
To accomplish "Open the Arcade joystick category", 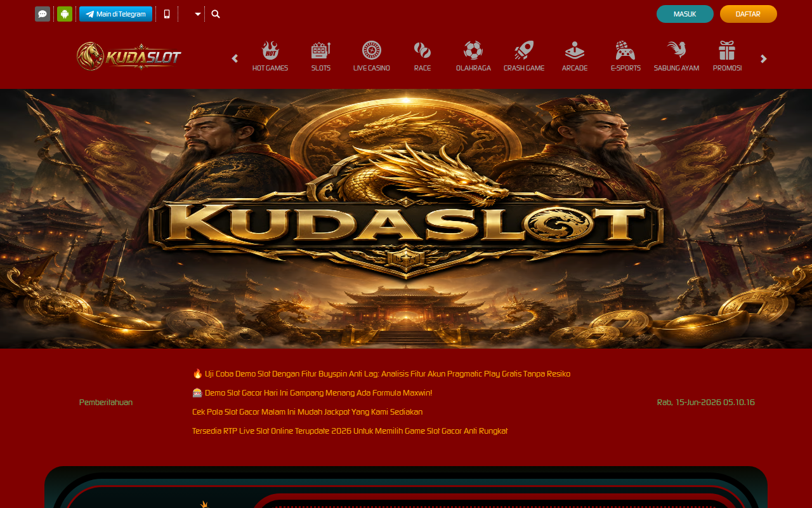I will (x=575, y=56).
